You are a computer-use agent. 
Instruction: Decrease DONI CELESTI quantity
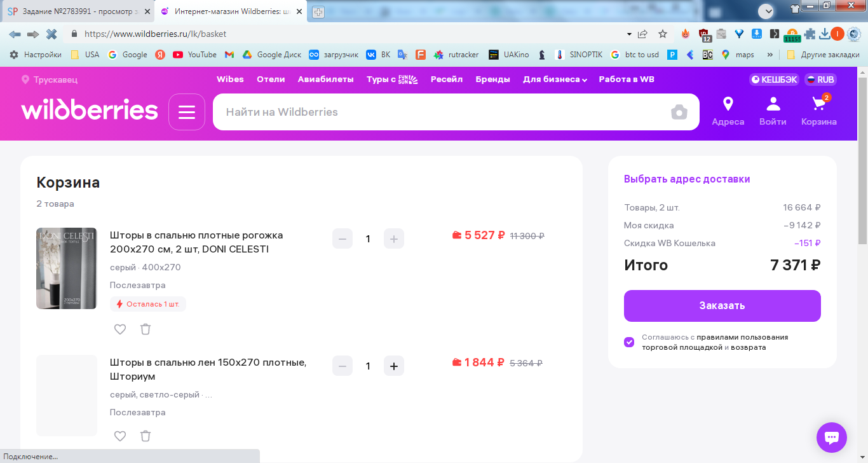pyautogui.click(x=342, y=238)
